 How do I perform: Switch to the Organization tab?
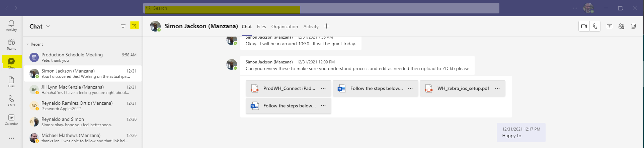285,27
